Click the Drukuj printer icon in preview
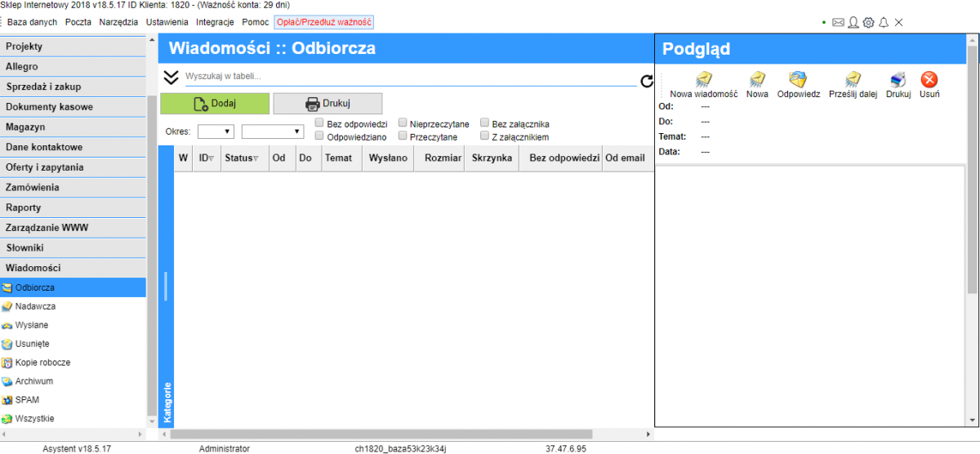 pyautogui.click(x=898, y=79)
